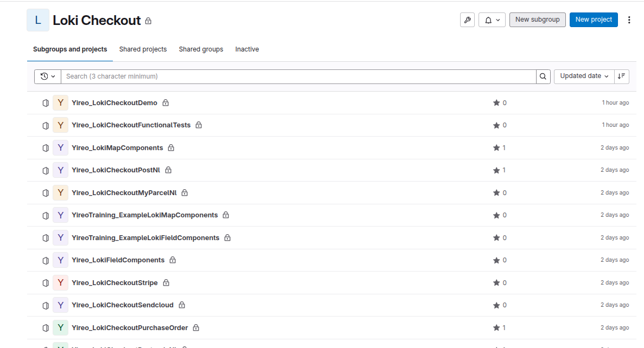
Task: Focus the project search input field
Action: [298, 76]
